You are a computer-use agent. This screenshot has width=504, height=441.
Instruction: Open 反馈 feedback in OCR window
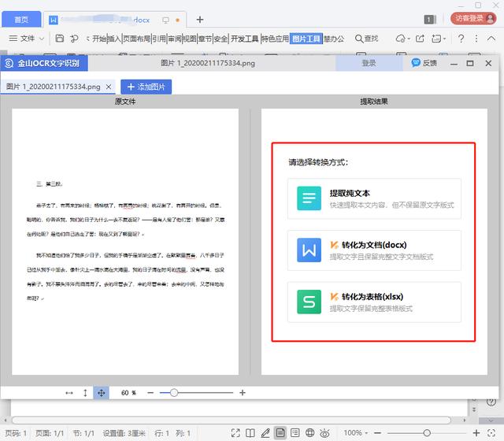coord(424,63)
